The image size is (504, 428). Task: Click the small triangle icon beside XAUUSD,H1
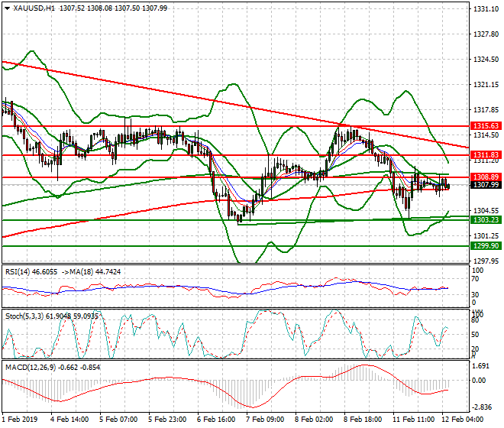[7, 8]
